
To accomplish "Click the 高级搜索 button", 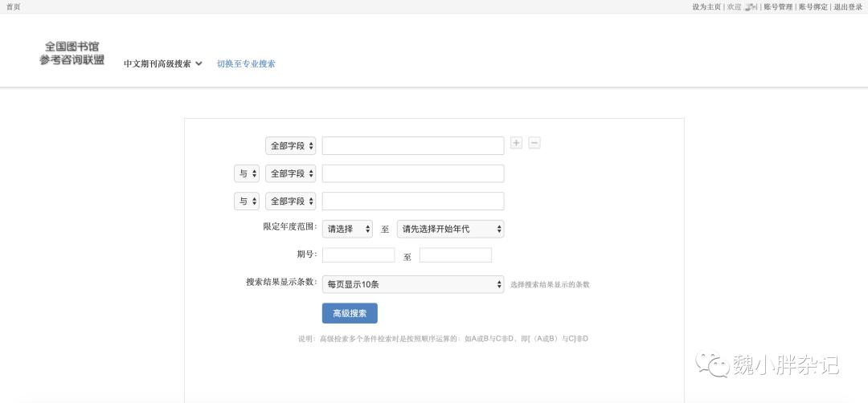I will [x=350, y=313].
